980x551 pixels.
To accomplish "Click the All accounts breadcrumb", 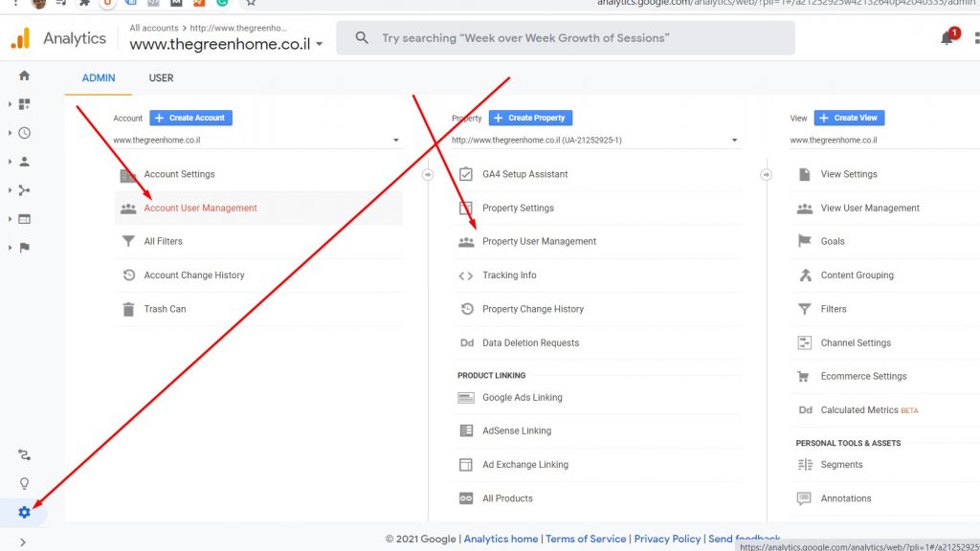I will (x=154, y=28).
